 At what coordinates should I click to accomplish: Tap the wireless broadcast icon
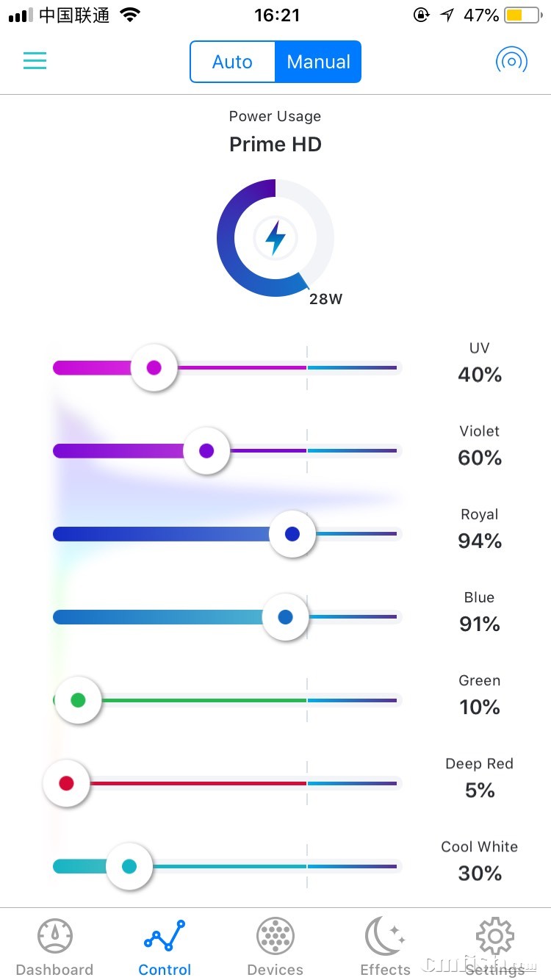511,61
